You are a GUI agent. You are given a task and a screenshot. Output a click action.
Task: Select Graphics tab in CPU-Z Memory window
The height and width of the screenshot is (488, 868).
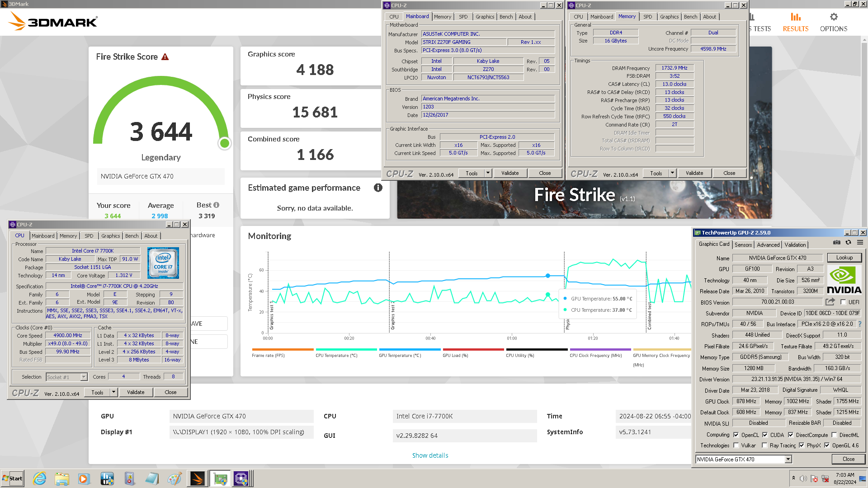click(x=669, y=17)
